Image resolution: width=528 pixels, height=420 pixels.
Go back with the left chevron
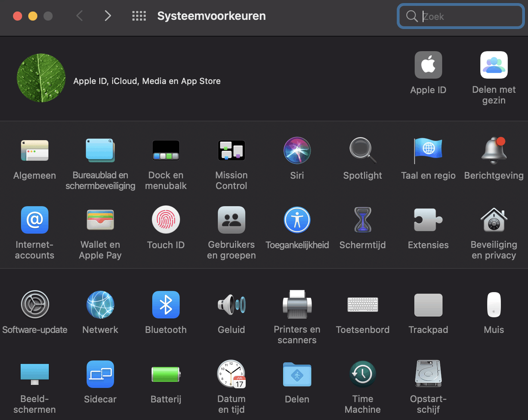79,16
